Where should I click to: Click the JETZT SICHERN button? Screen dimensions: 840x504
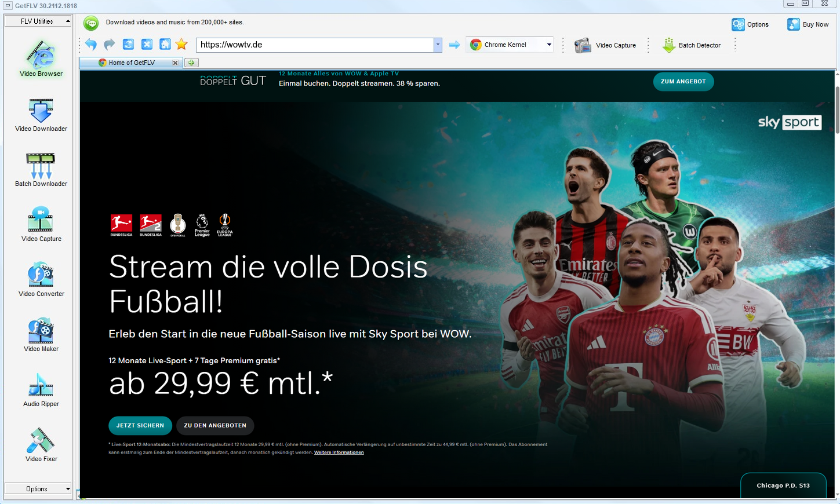pyautogui.click(x=140, y=425)
